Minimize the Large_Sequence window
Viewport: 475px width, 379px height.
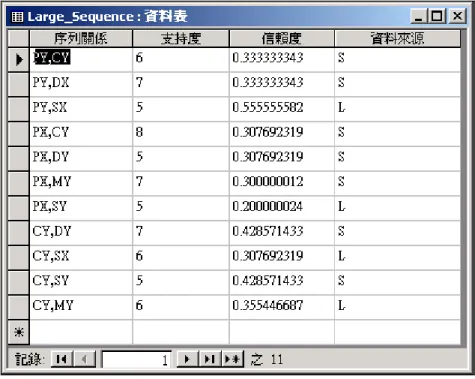pos(419,16)
